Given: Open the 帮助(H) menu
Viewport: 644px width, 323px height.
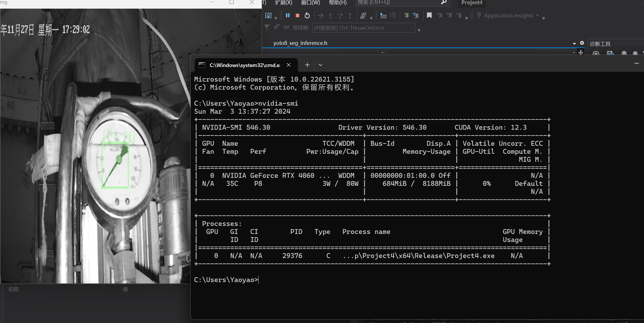Looking at the screenshot, I should pyautogui.click(x=338, y=3).
